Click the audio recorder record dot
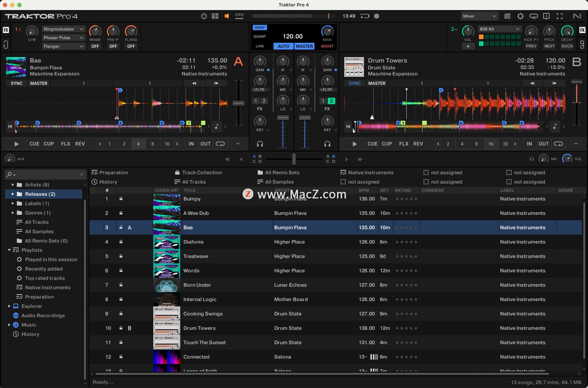Screen dimensions: 588x388 click(377, 16)
